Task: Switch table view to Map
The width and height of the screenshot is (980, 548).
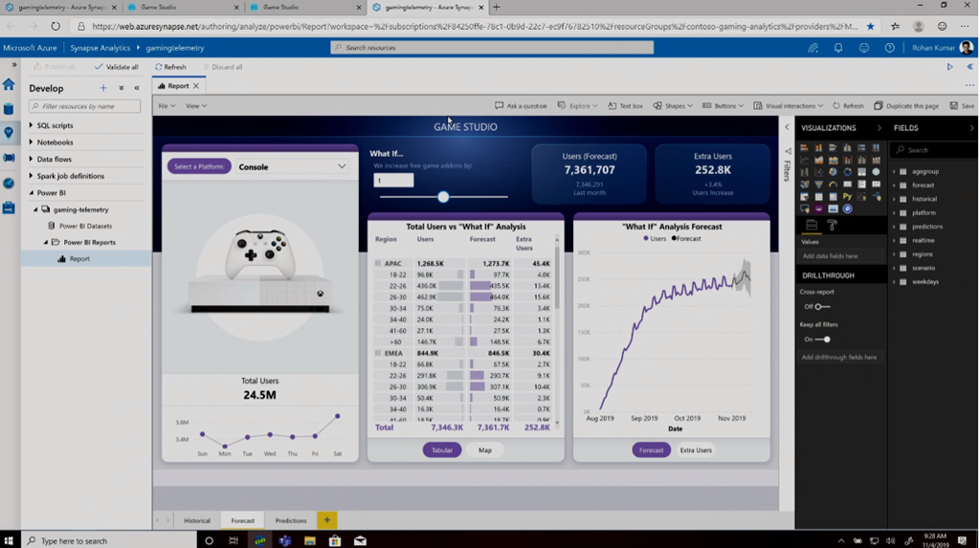Action: (x=485, y=449)
